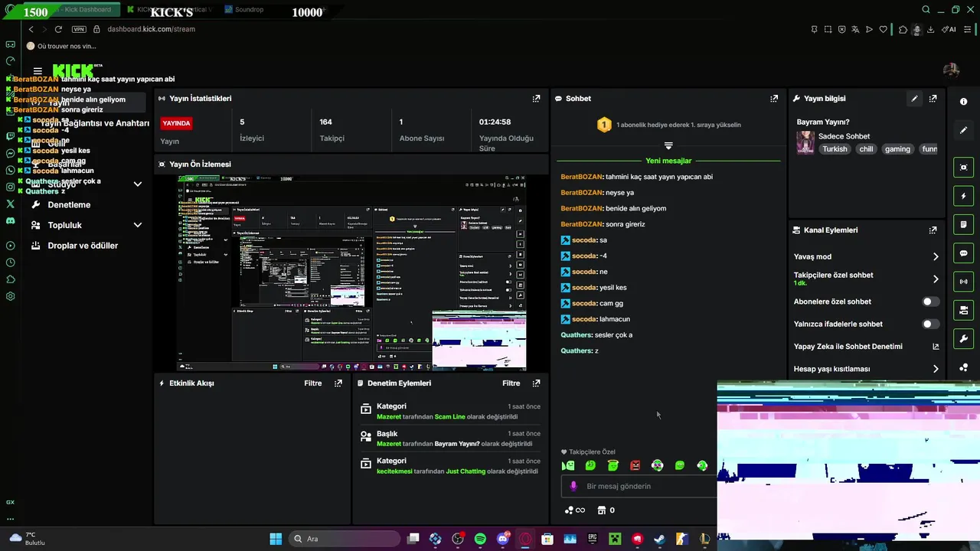This screenshot has height=551, width=980.
Task: Open Denetleme in the sidebar
Action: [x=69, y=205]
